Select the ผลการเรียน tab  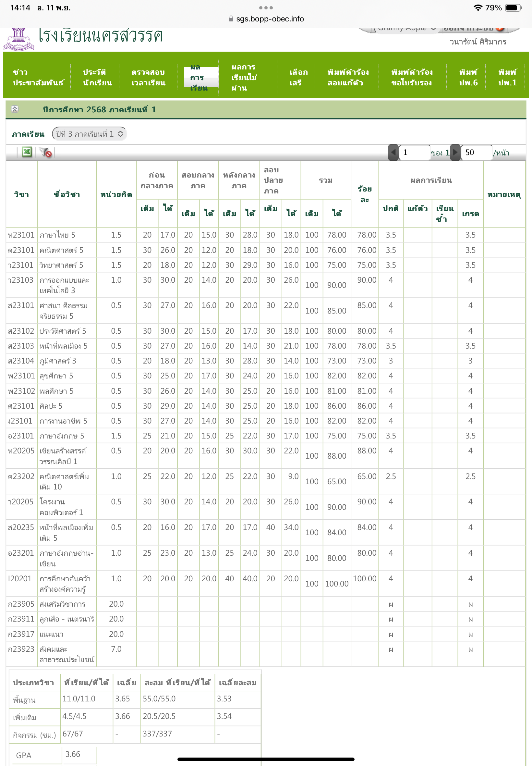pyautogui.click(x=200, y=77)
